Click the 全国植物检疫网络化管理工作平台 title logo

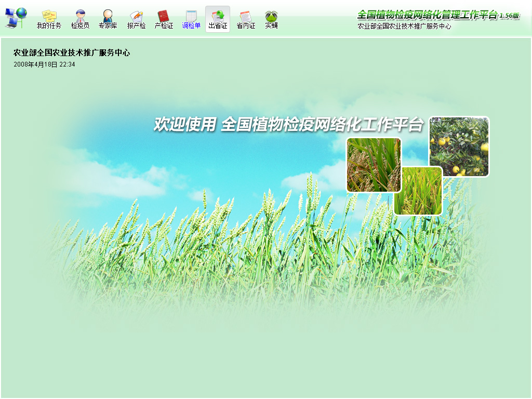click(x=427, y=15)
